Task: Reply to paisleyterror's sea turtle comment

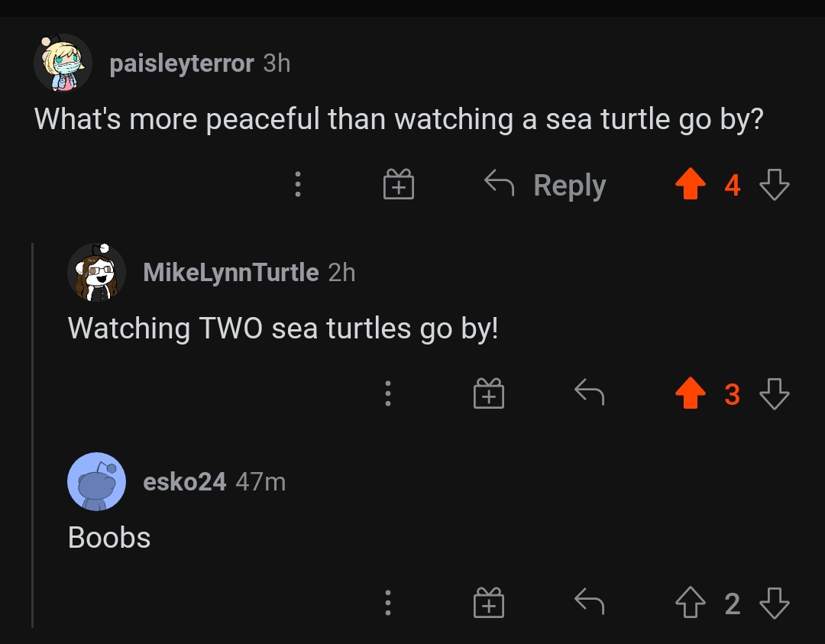Action: click(x=546, y=185)
